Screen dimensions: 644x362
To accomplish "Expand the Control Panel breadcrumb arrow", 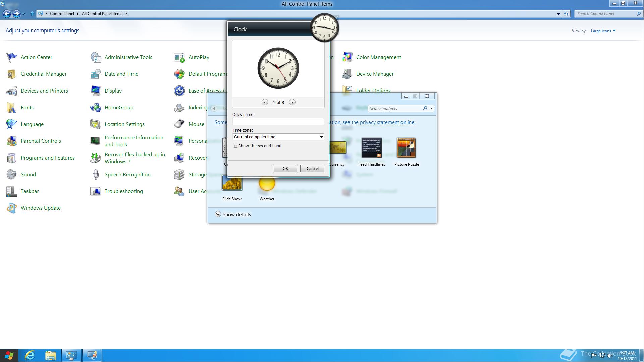I will tap(78, 14).
